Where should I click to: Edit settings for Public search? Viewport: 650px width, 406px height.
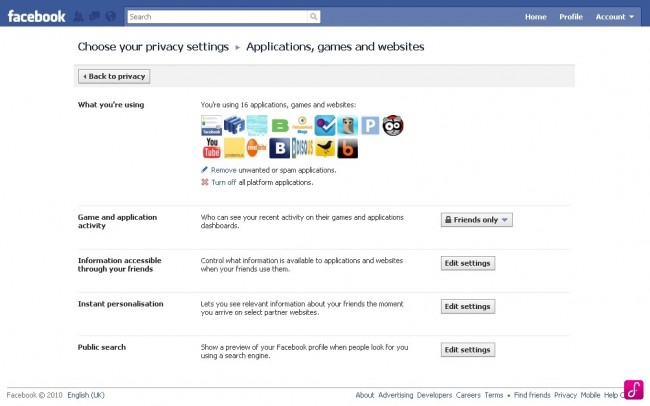pos(468,350)
